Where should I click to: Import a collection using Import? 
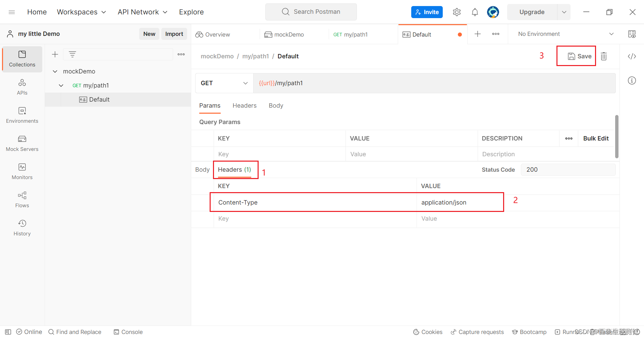(x=174, y=34)
